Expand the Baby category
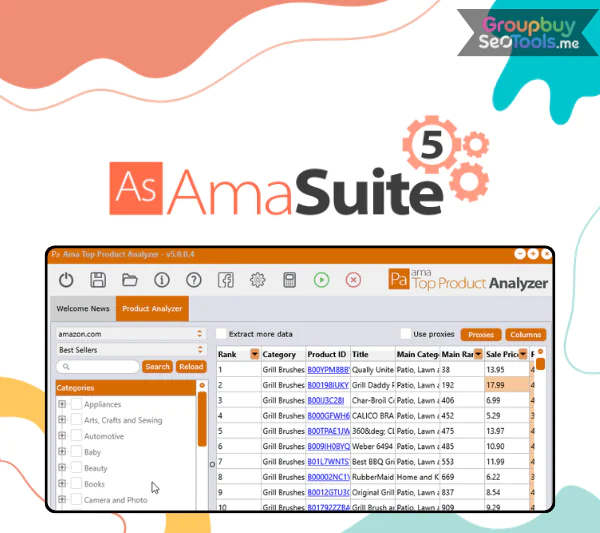Image resolution: width=600 pixels, height=533 pixels. coord(62,452)
